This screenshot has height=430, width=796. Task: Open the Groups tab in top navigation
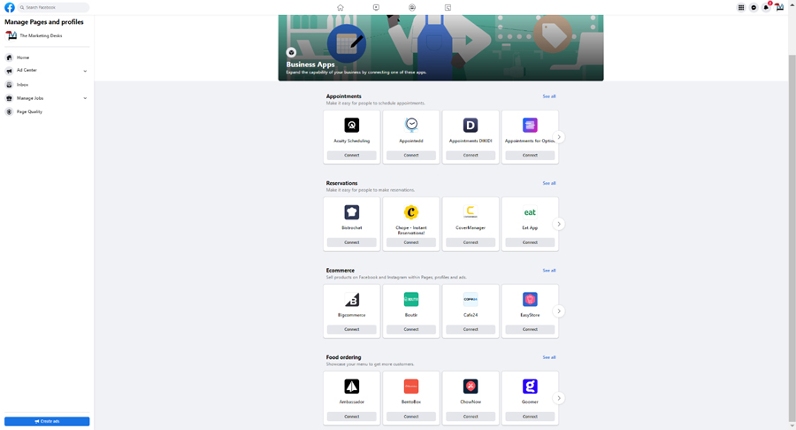tap(412, 8)
